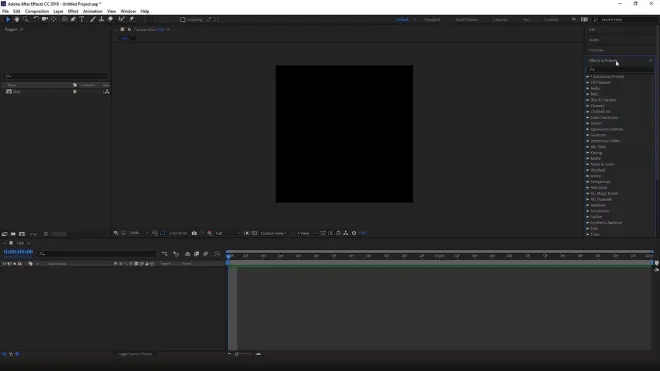Open the Effects & Presets panel menu icon
The height and width of the screenshot is (371, 660).
coord(650,61)
